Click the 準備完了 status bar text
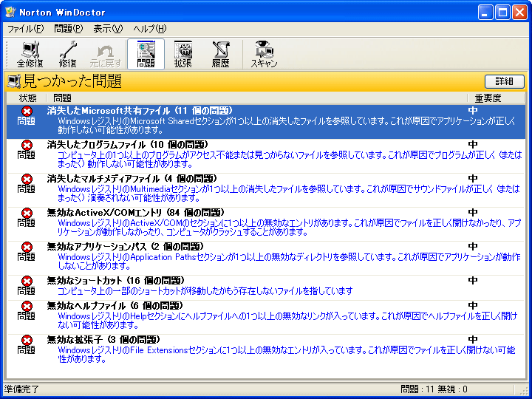This screenshot has width=532, height=399. pyautogui.click(x=21, y=389)
